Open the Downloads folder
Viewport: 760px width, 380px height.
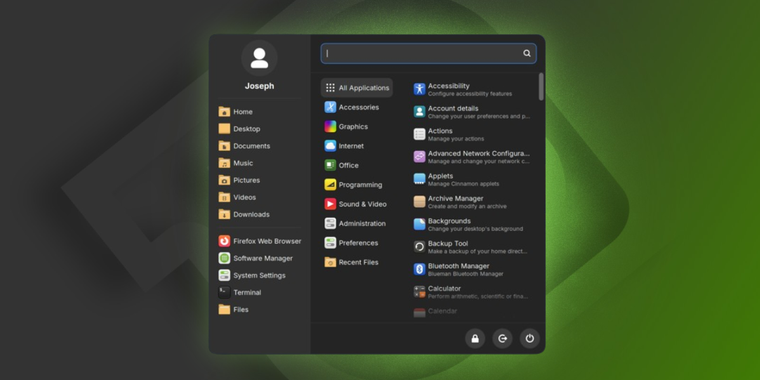point(244,214)
